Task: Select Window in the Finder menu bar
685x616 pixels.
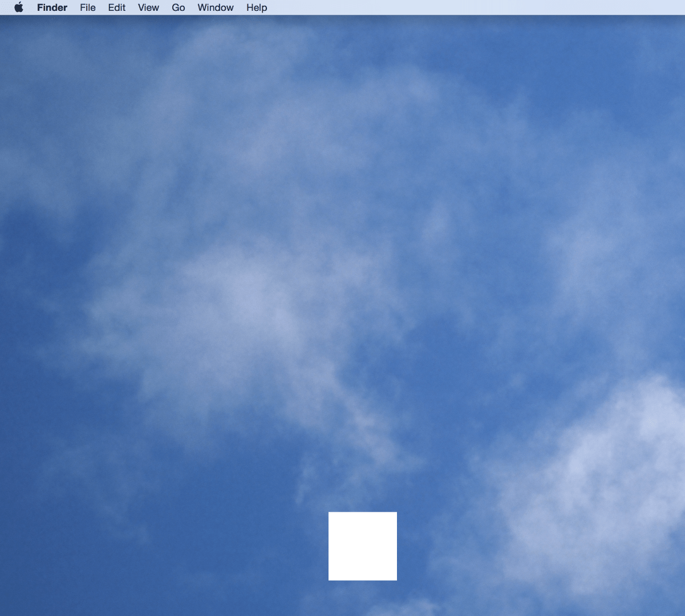Action: coord(215,7)
